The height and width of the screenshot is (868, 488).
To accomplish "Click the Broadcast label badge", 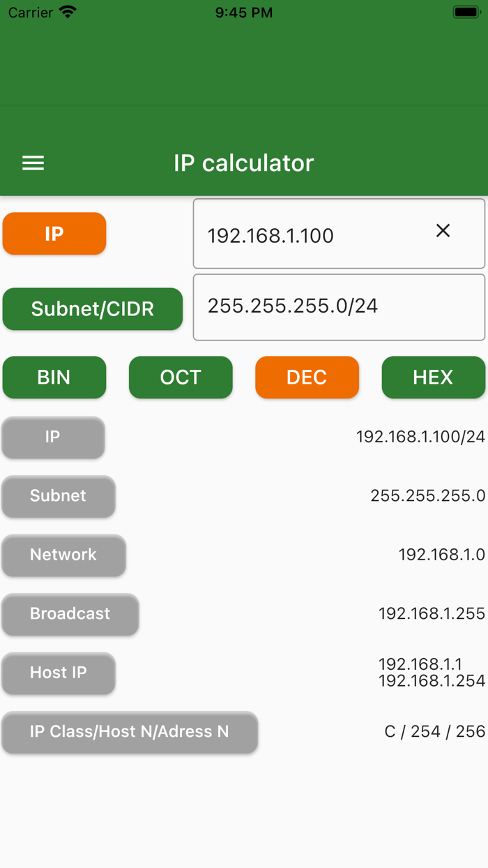I will pos(70,615).
